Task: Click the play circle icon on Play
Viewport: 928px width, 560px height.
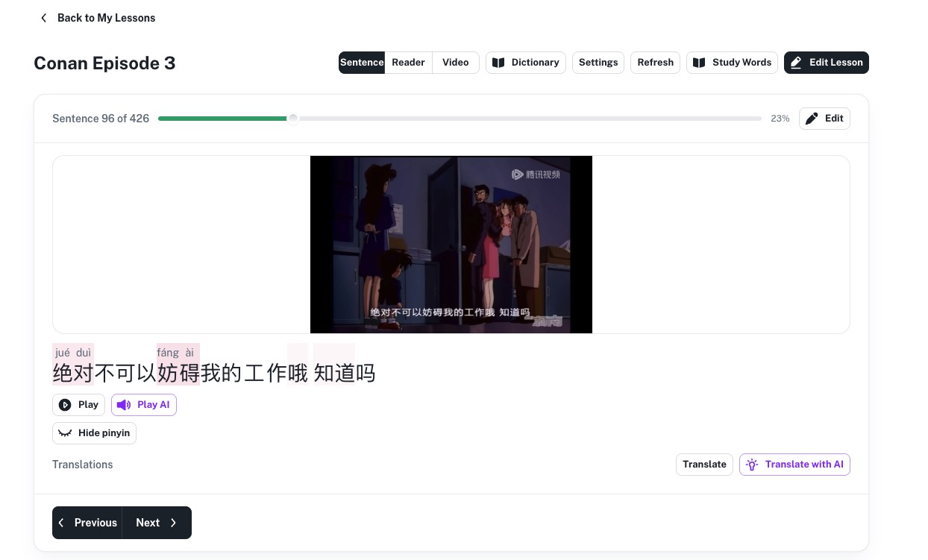Action: coord(65,405)
